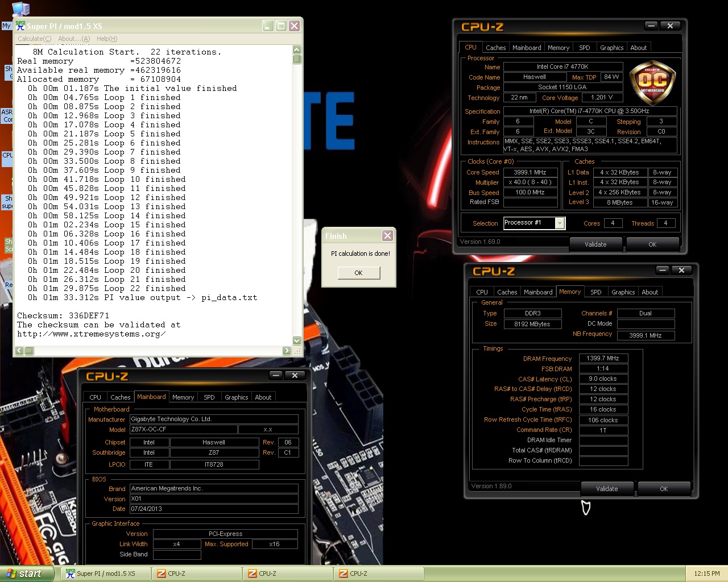Select Caches tab in Mainboard CPU-Z window
This screenshot has height=582, width=728.
[120, 397]
